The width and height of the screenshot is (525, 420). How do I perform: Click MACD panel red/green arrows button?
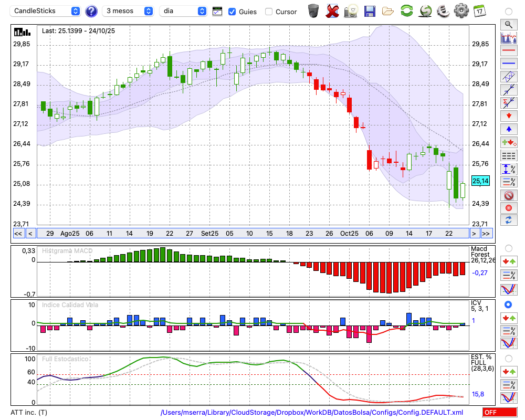click(x=509, y=261)
